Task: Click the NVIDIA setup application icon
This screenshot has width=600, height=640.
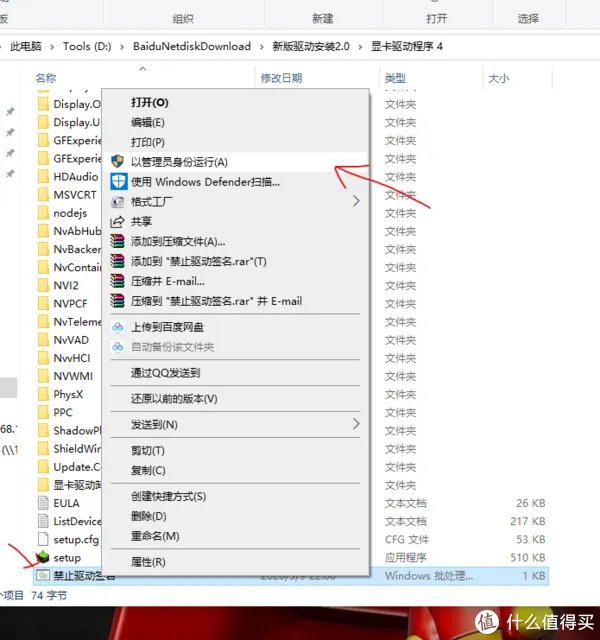Action: coord(42,558)
